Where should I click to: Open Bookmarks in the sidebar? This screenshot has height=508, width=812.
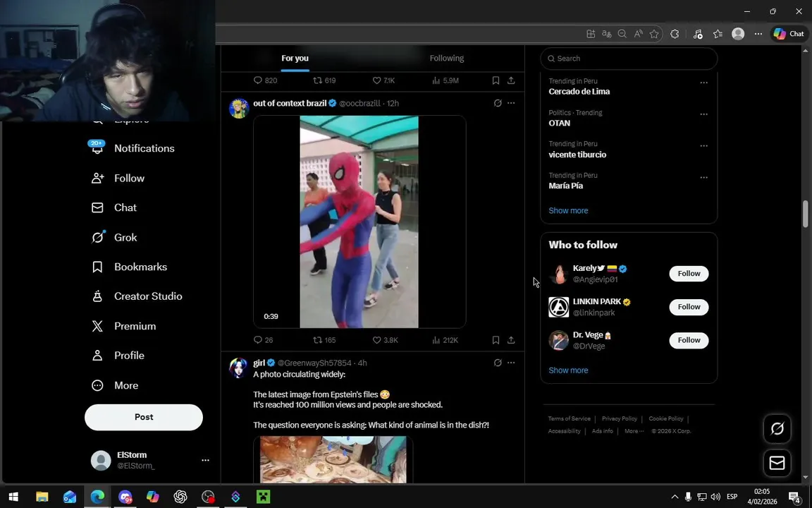[130, 267]
